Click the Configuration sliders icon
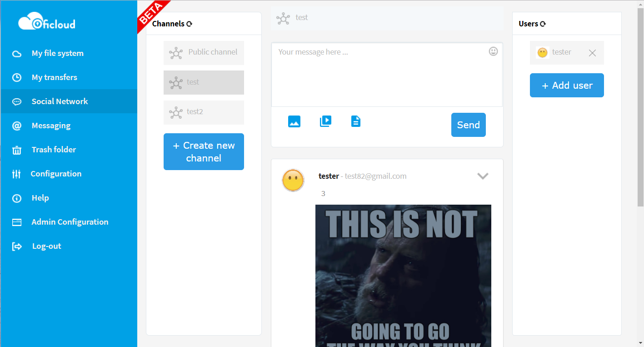The image size is (644, 347). [x=17, y=174]
